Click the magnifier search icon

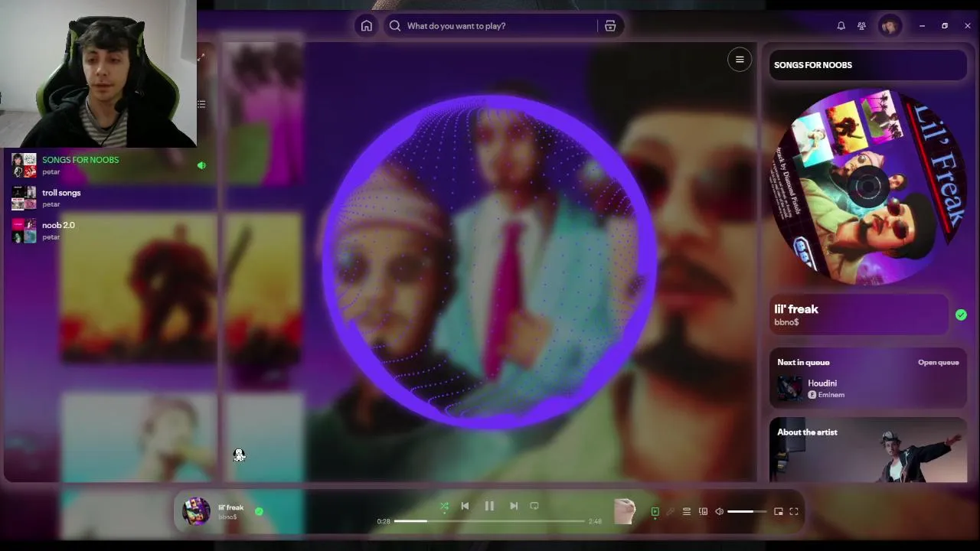click(395, 26)
